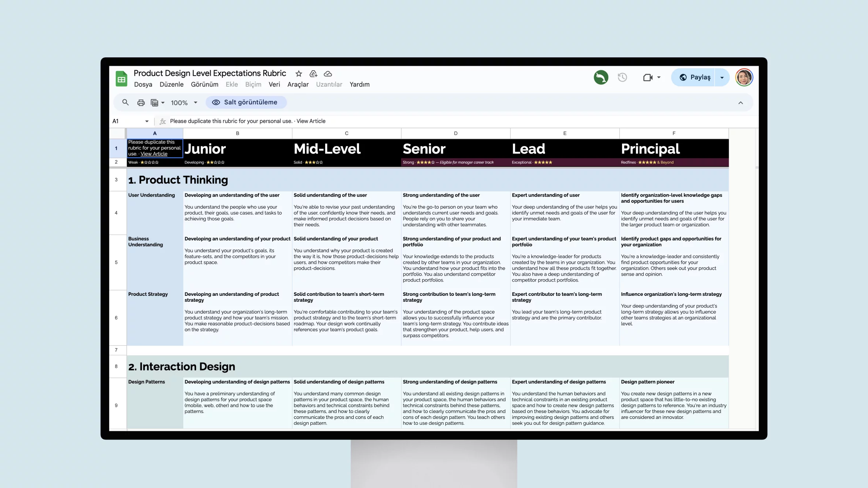This screenshot has height=488, width=868.
Task: Click on cell B2 showing Developing rating
Action: click(x=236, y=162)
